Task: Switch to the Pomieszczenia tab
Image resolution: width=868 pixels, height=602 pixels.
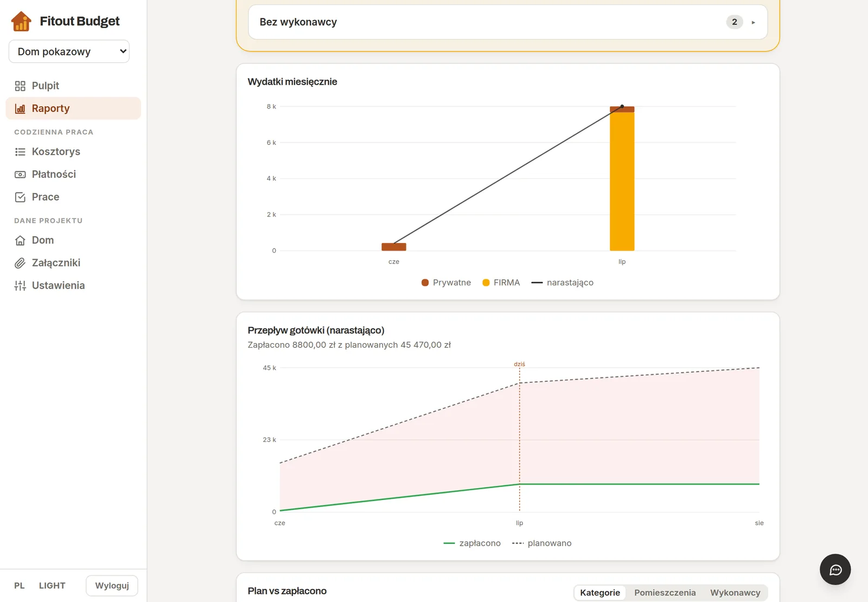Action: [665, 593]
